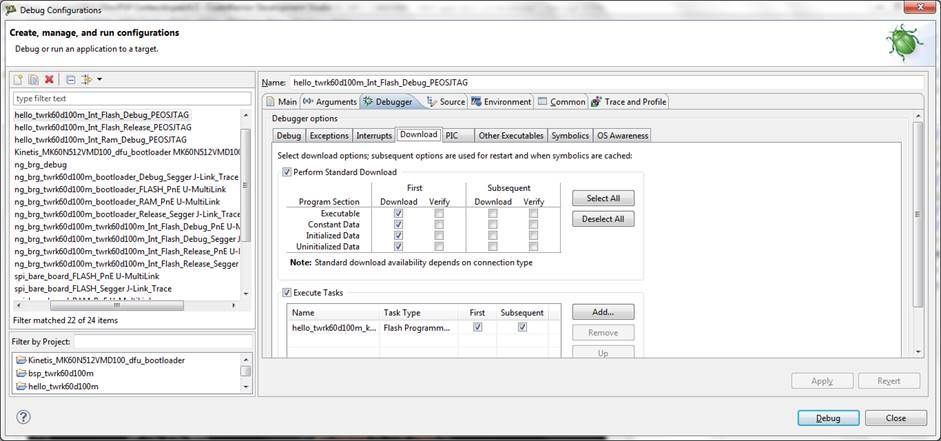The image size is (941, 441).
Task: Select ng_brg_debug configuration
Action: 40,164
